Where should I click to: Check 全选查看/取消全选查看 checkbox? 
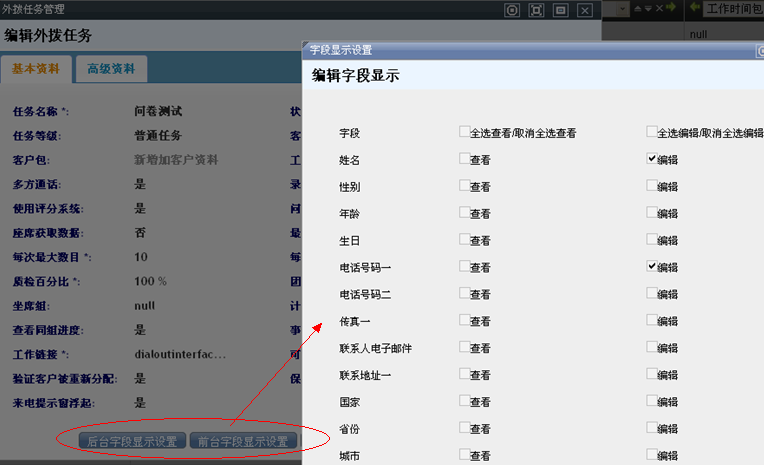pos(465,132)
